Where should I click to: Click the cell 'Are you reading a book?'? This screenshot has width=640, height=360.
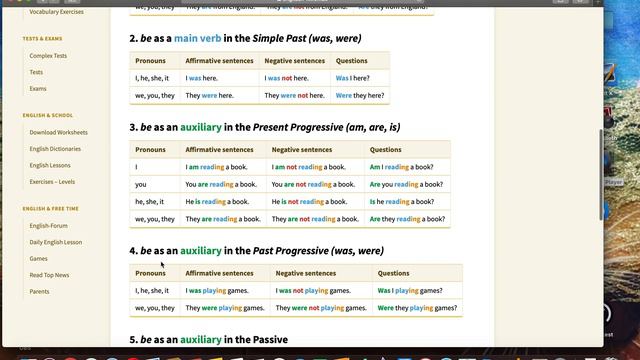click(407, 184)
